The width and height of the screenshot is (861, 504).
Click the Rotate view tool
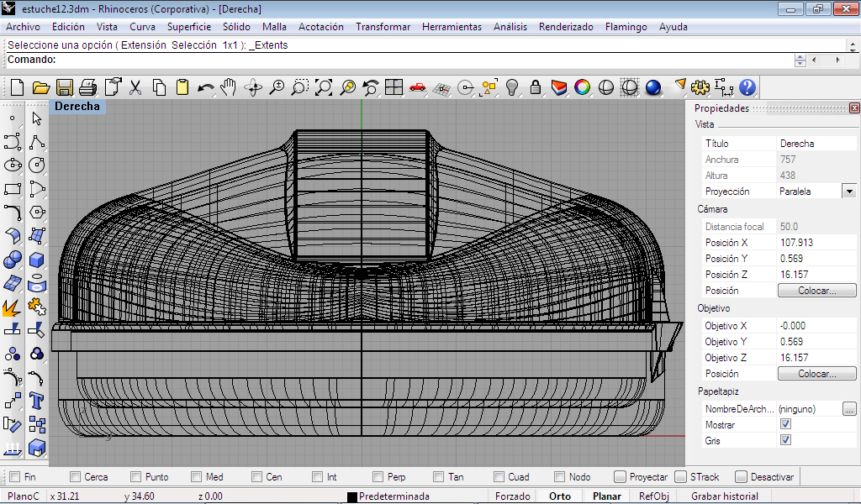tap(253, 87)
